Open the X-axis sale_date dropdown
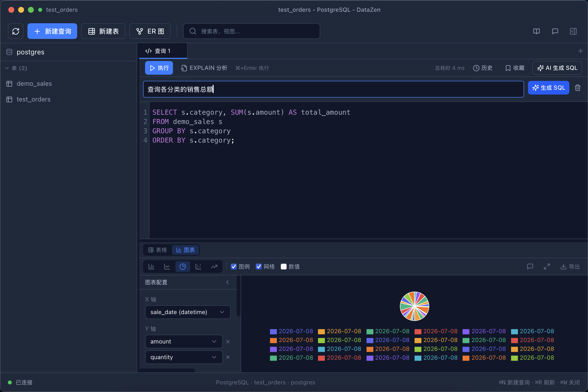Screen dimensions: 588x392 click(x=188, y=312)
